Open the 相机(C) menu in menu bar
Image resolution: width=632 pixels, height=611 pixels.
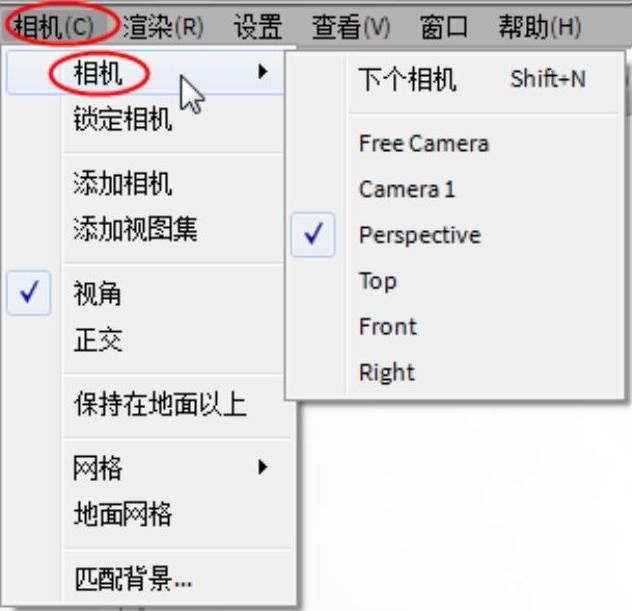pyautogui.click(x=54, y=27)
